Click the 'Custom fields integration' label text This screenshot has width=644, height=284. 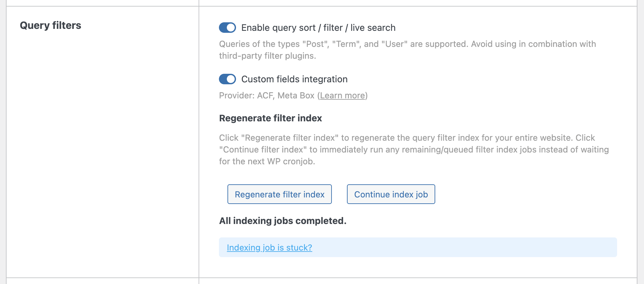coord(294,79)
